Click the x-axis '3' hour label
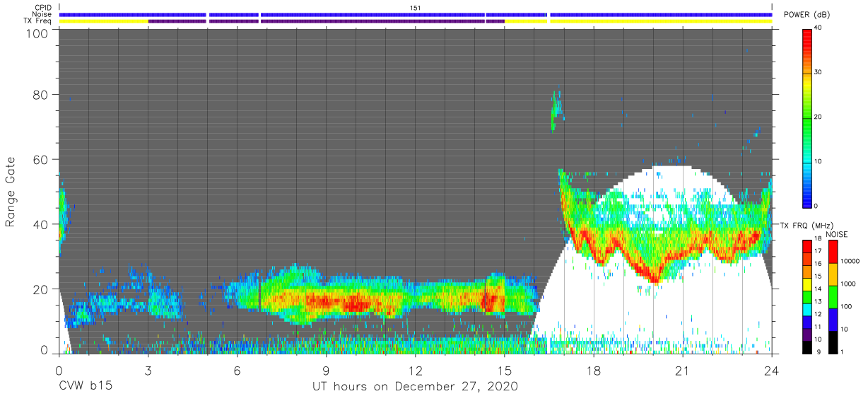Viewport: 868px width, 401px height. pyautogui.click(x=148, y=370)
